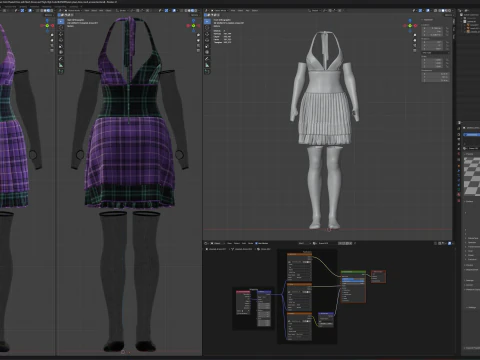Select the Move tool in right viewport

pos(207,34)
